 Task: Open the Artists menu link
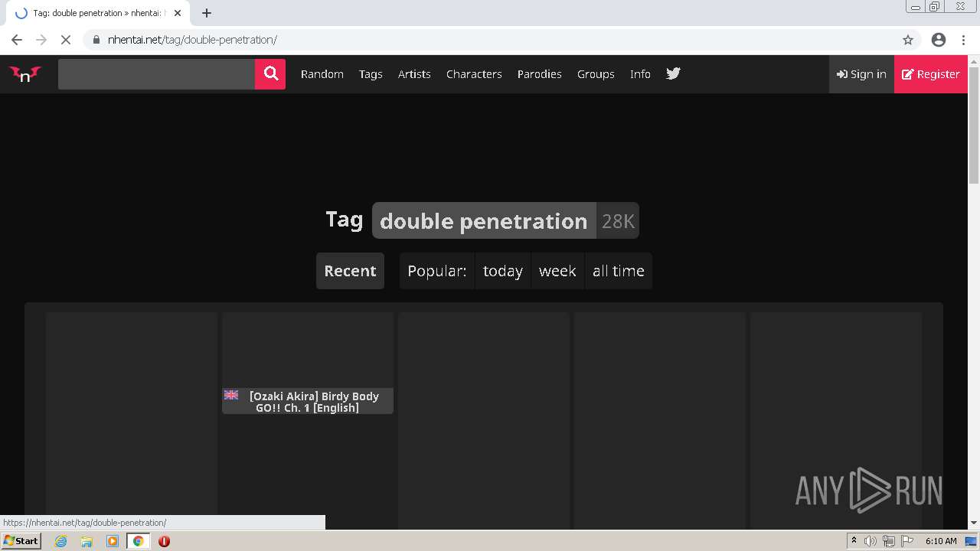point(414,74)
